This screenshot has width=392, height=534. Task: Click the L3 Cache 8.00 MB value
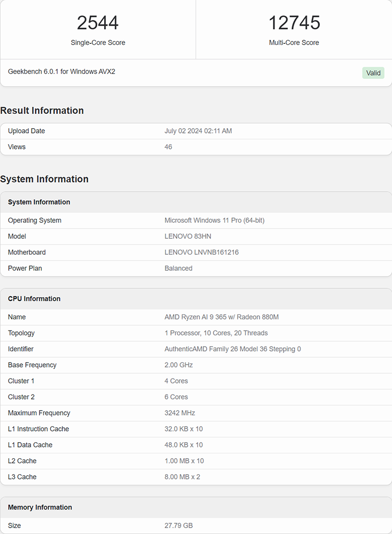point(182,477)
